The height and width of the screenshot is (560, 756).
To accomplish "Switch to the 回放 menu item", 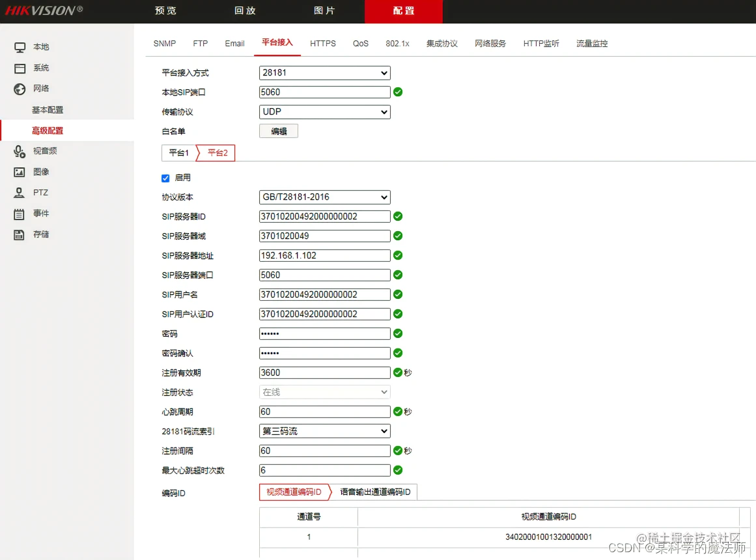I will pyautogui.click(x=244, y=11).
